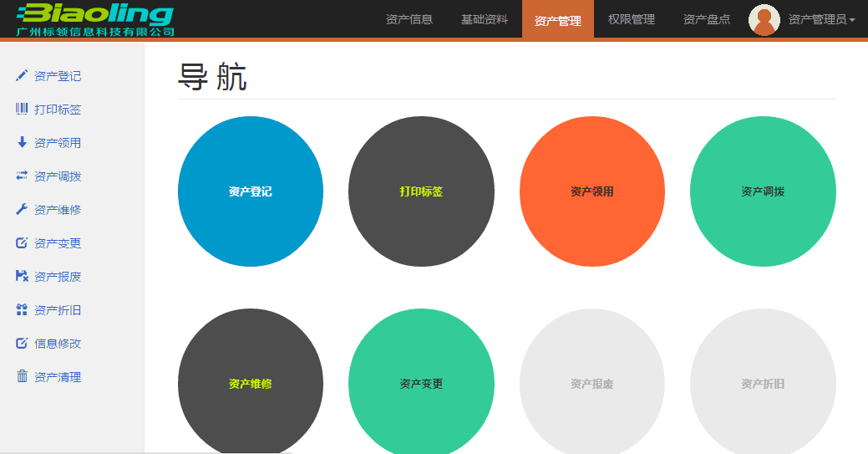868x454 pixels.
Task: Go to the 权限管理 tab
Action: pos(632,20)
